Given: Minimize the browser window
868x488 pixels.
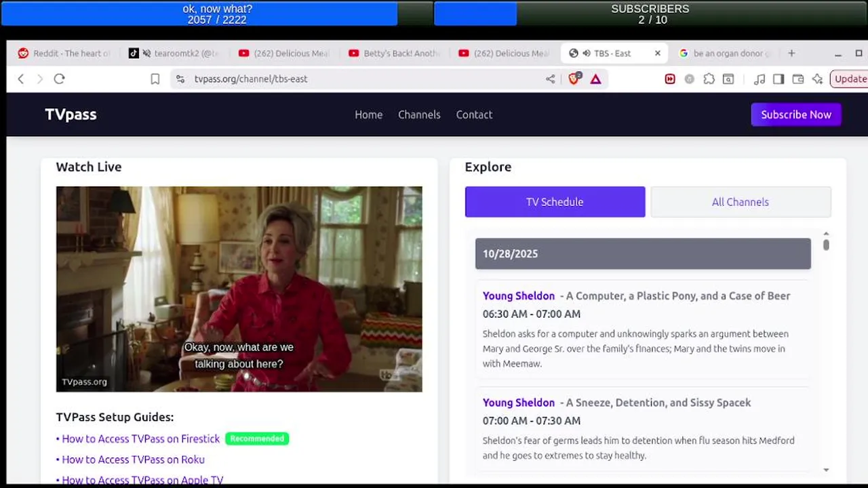Looking at the screenshot, I should (x=838, y=54).
